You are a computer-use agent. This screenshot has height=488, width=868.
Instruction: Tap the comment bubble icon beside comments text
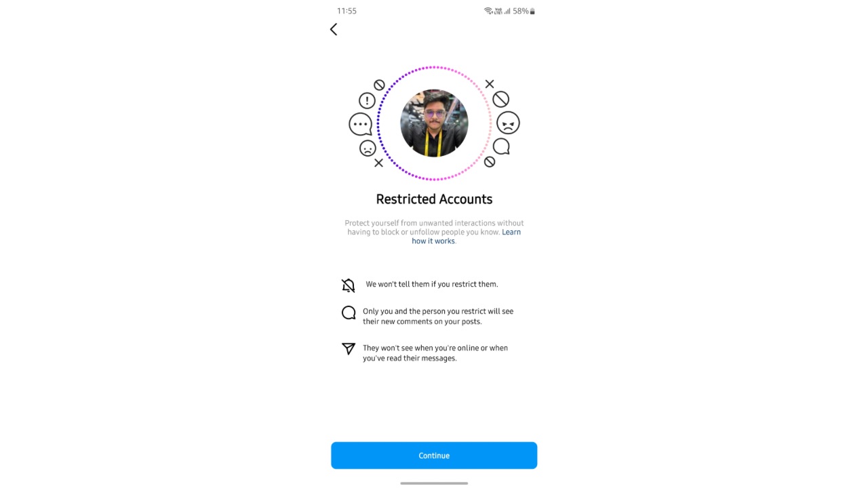point(349,312)
